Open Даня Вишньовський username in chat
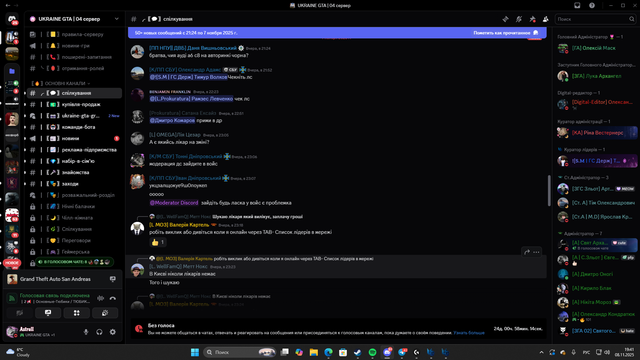Image resolution: width=640 pixels, height=360 pixels. pos(193,48)
